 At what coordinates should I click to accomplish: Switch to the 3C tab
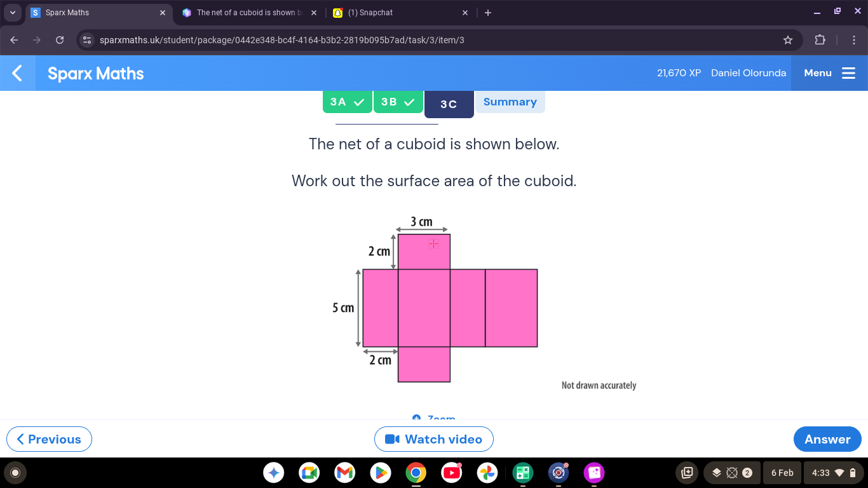pos(449,104)
